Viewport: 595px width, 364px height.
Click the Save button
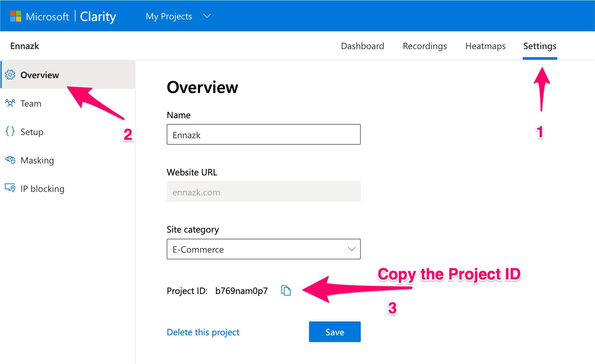coord(335,332)
